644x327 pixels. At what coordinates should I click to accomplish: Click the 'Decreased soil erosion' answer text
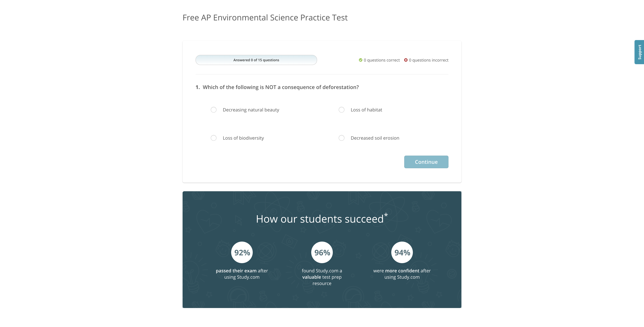[375, 138]
